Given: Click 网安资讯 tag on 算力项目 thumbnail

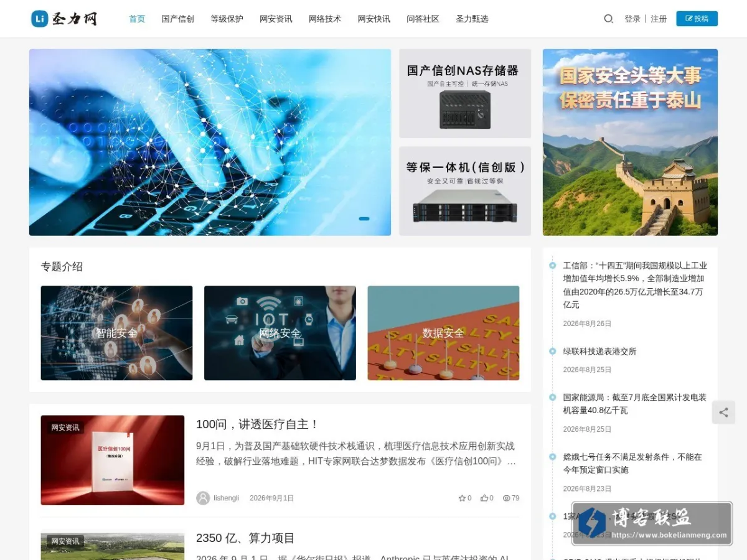Looking at the screenshot, I should pyautogui.click(x=65, y=541).
